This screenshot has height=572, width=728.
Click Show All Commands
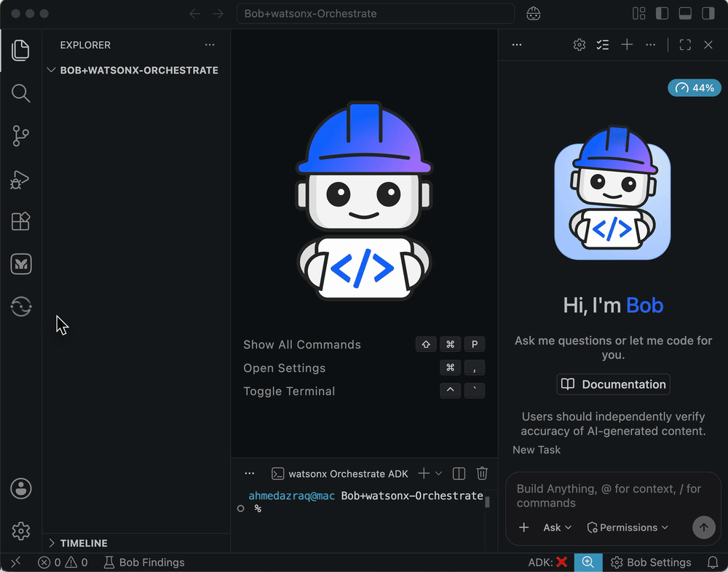coord(302,344)
